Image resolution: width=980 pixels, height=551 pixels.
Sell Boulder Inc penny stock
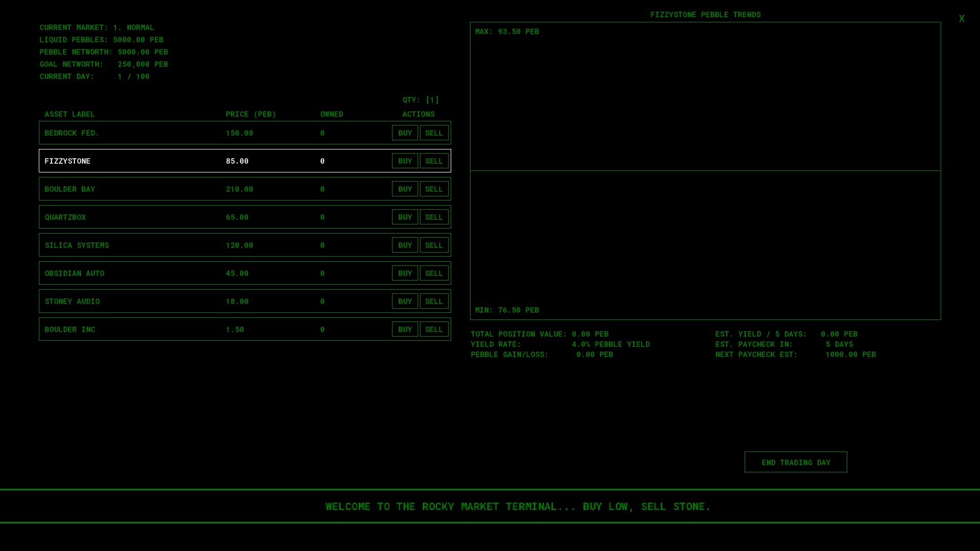434,329
